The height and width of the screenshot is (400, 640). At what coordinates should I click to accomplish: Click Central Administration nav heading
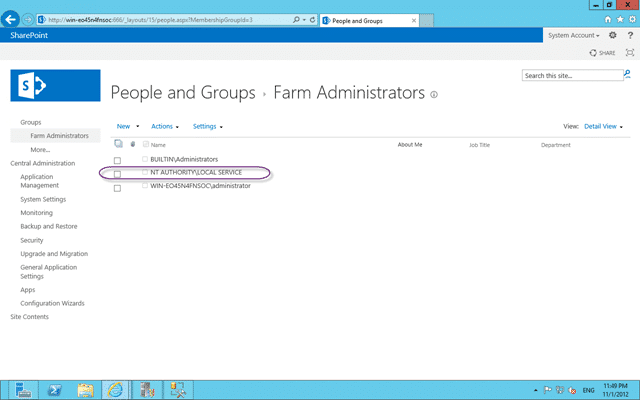click(x=42, y=163)
